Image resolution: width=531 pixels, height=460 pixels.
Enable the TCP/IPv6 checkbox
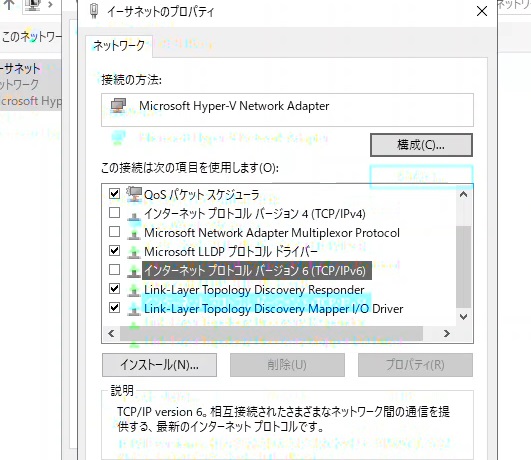click(x=114, y=270)
